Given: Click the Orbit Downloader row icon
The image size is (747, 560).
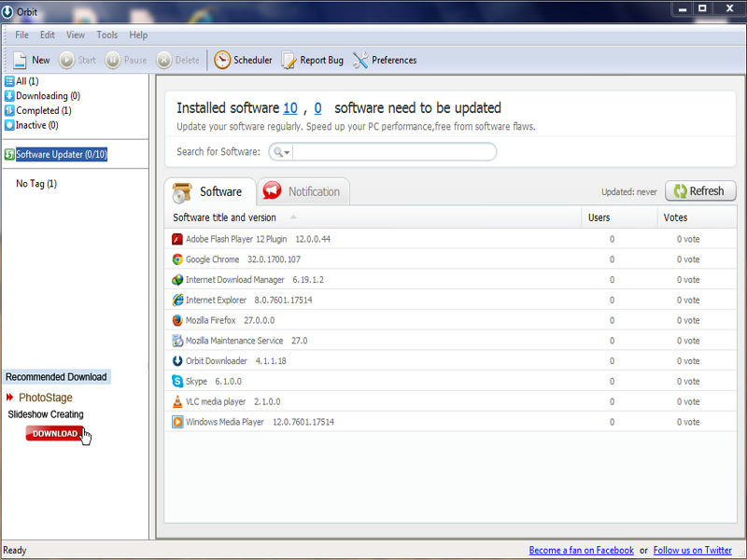Looking at the screenshot, I should point(177,361).
